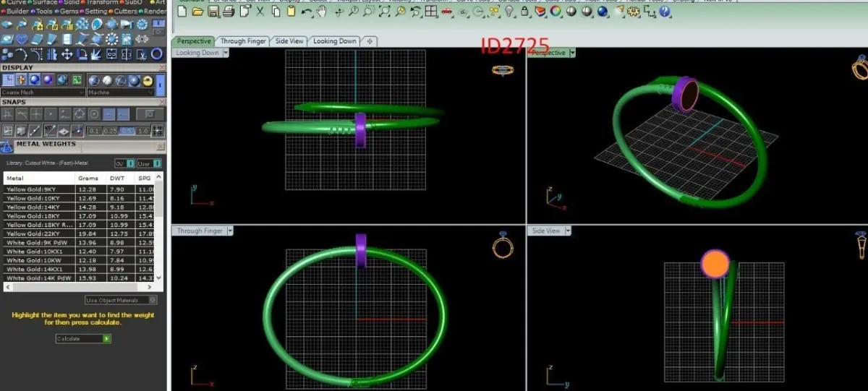Viewport: 868px width, 391px height.
Task: Click the padlock lock icon
Action: (524, 11)
